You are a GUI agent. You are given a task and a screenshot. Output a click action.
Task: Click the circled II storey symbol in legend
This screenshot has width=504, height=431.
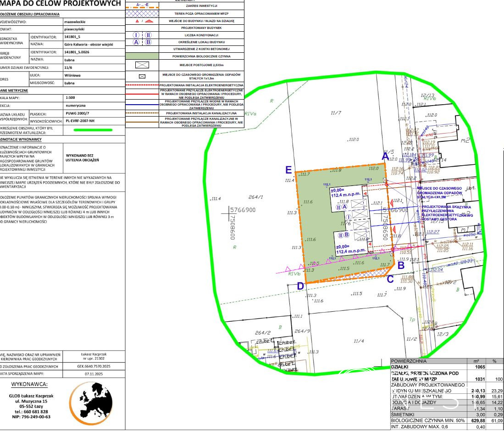pos(148,35)
